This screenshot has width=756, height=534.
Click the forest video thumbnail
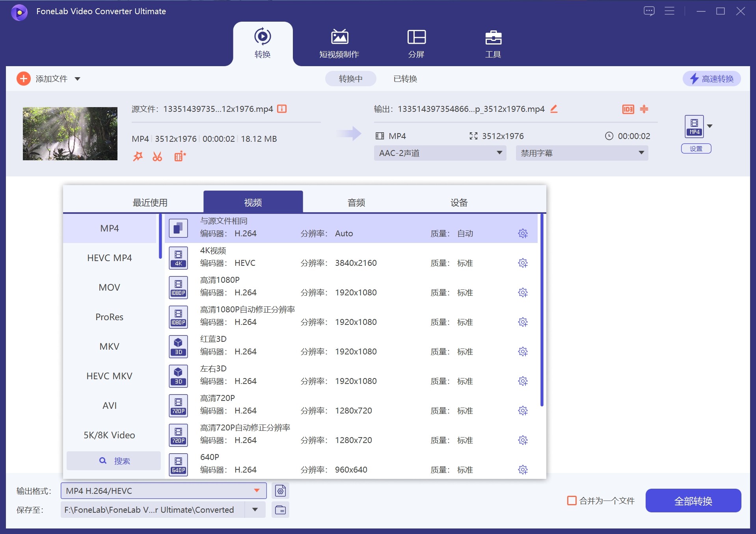point(70,133)
